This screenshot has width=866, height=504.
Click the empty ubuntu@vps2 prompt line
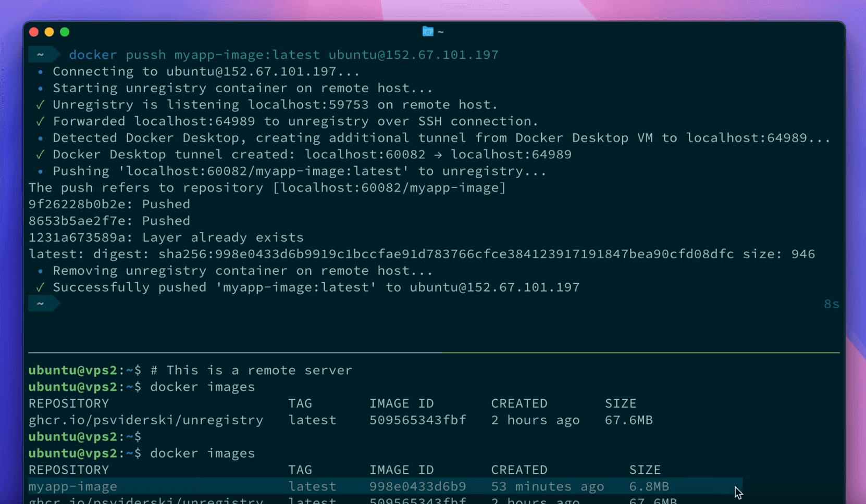tap(85, 437)
